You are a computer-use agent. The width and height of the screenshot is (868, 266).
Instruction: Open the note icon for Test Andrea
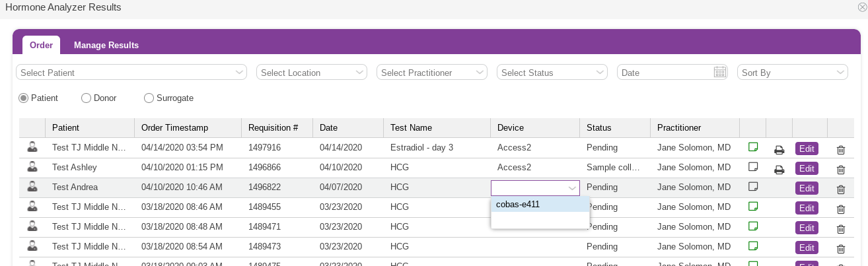pyautogui.click(x=752, y=186)
